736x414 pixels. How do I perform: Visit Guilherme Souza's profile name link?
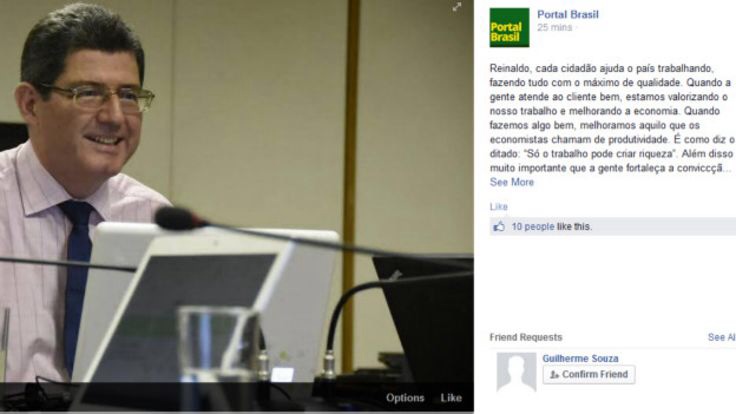point(580,358)
